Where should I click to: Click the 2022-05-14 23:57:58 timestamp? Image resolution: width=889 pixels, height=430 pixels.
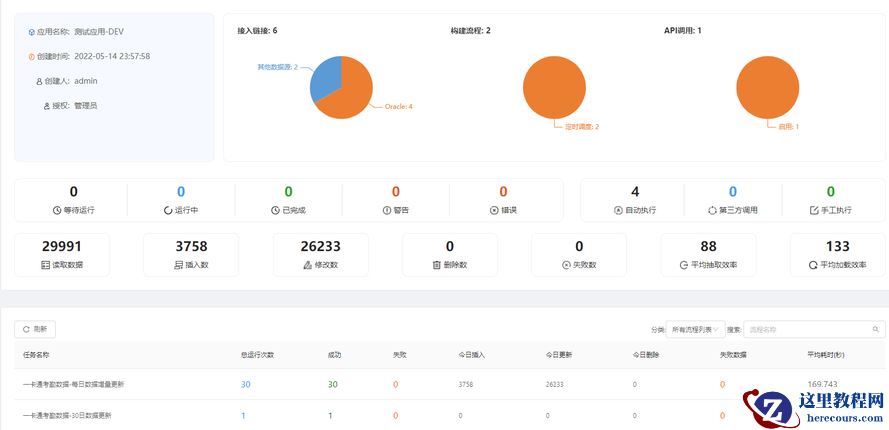(x=112, y=57)
